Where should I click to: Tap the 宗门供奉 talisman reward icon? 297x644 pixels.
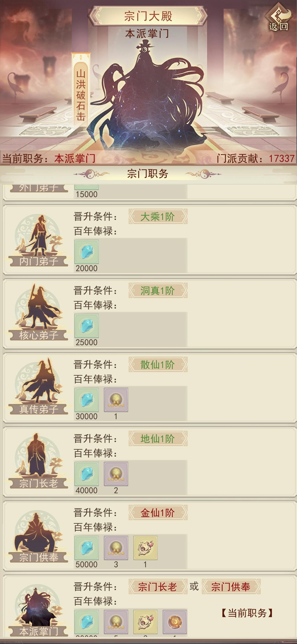pos(145,548)
